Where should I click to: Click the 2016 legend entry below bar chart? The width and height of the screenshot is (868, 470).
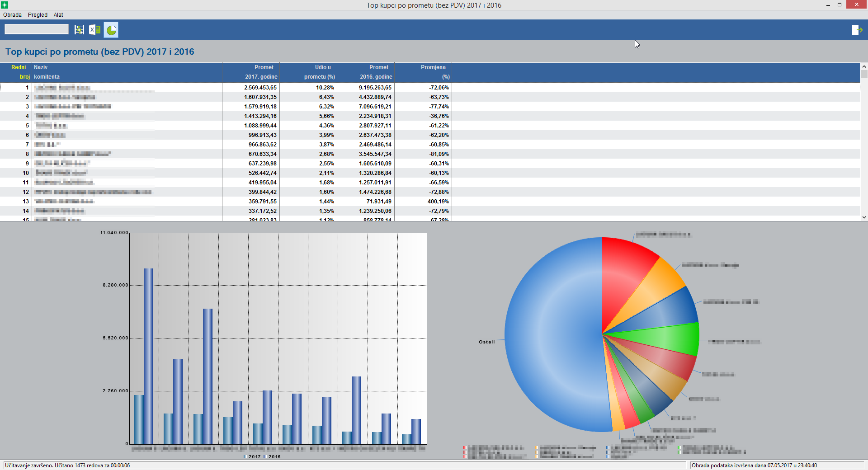pyautogui.click(x=272, y=457)
